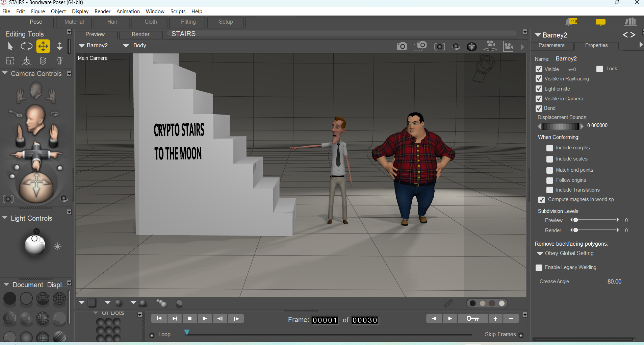This screenshot has width=644, height=345.
Task: Click the bracketed camera preview icon
Action: click(439, 47)
